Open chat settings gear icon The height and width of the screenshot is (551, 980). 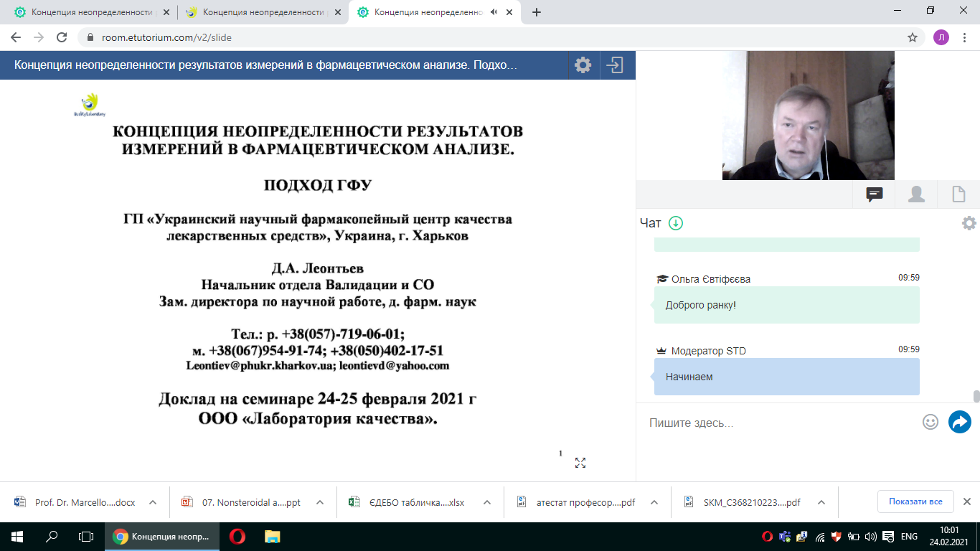(969, 223)
